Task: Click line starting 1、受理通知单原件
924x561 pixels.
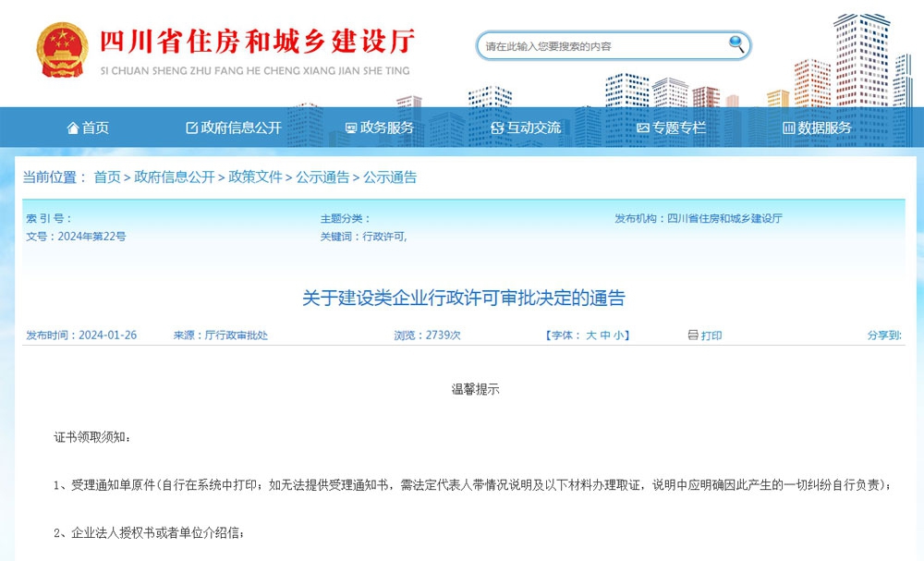Action: click(472, 485)
